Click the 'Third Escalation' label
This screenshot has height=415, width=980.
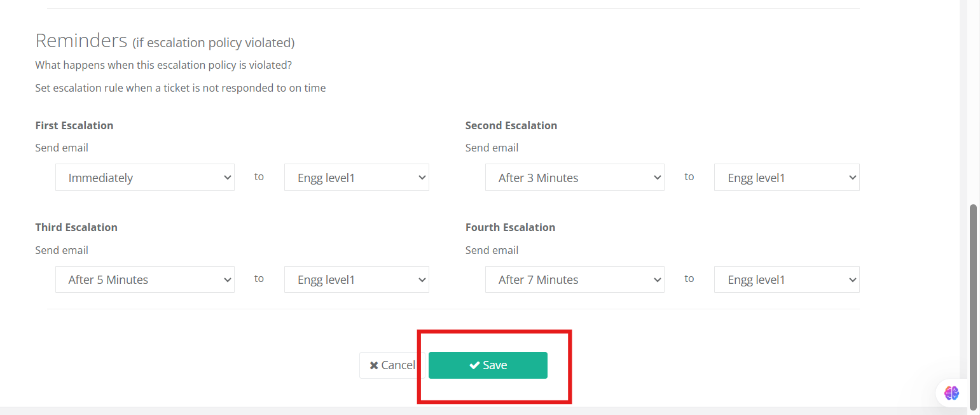click(x=76, y=227)
